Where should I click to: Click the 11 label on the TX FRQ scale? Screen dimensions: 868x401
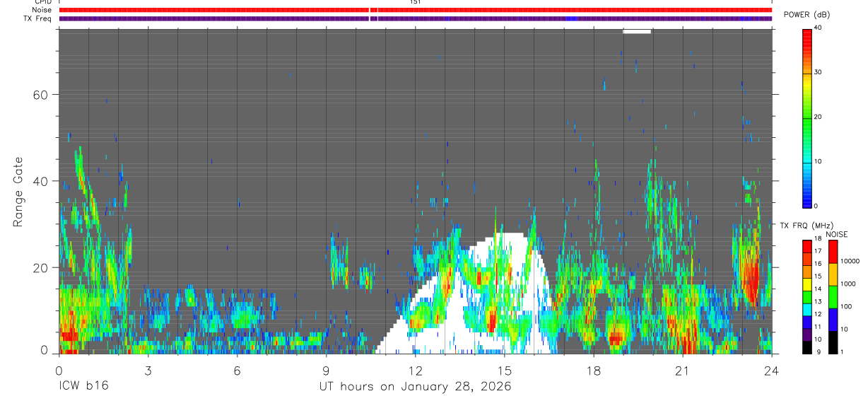pyautogui.click(x=818, y=327)
